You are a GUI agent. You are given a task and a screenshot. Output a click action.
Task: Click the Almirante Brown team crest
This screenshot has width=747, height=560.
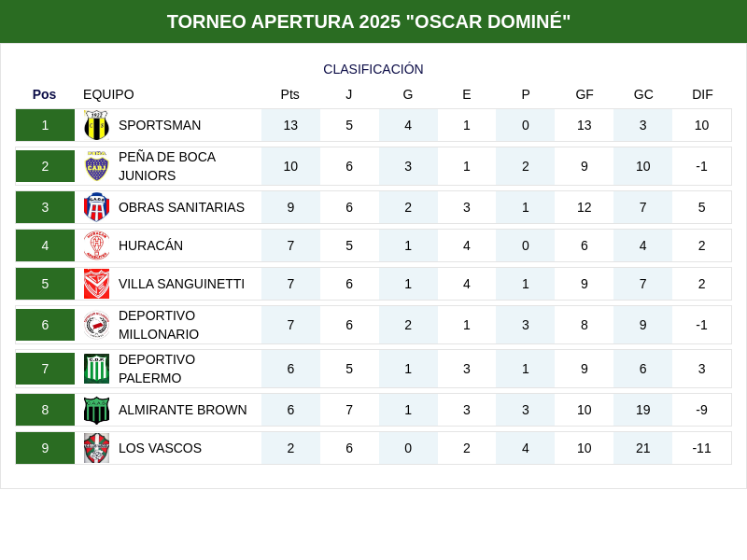(x=96, y=410)
